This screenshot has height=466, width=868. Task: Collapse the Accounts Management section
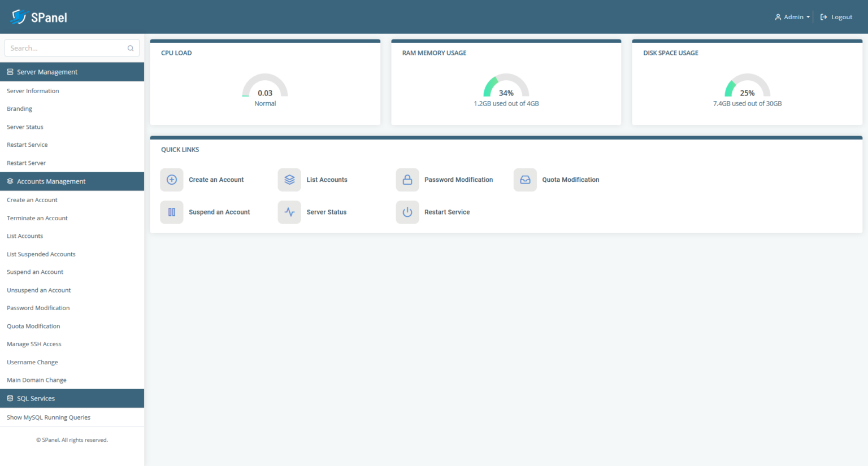click(72, 181)
